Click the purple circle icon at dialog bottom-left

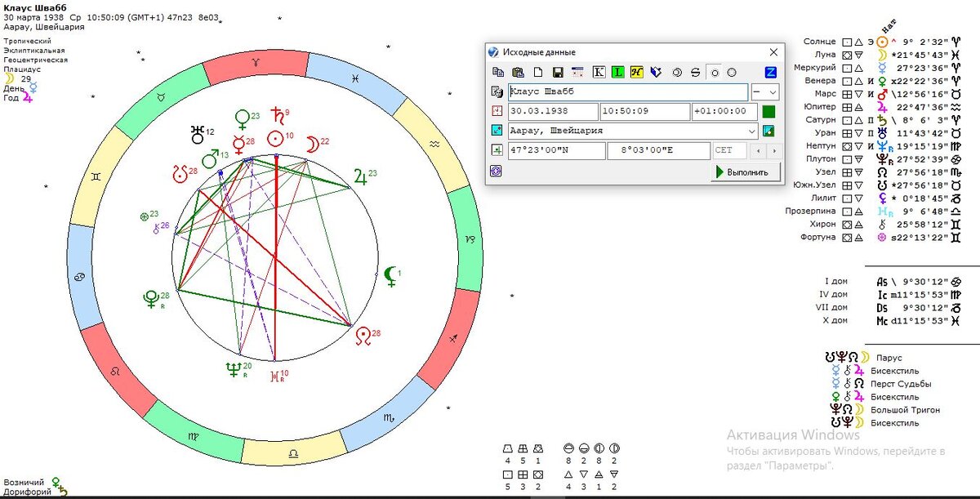click(496, 172)
